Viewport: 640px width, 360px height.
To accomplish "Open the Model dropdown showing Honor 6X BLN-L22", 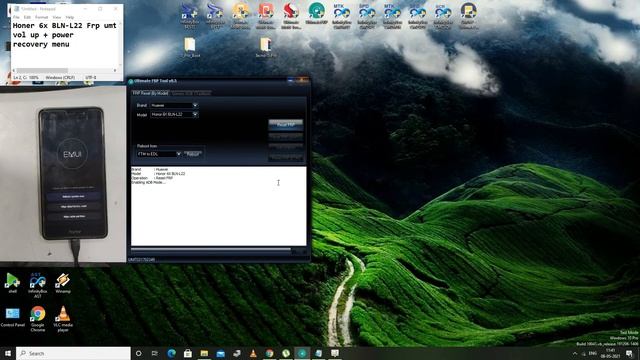I will tap(174, 115).
